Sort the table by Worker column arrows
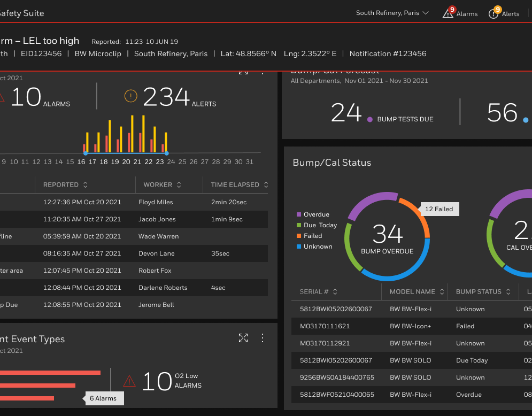The image size is (532, 416). pyautogui.click(x=179, y=184)
